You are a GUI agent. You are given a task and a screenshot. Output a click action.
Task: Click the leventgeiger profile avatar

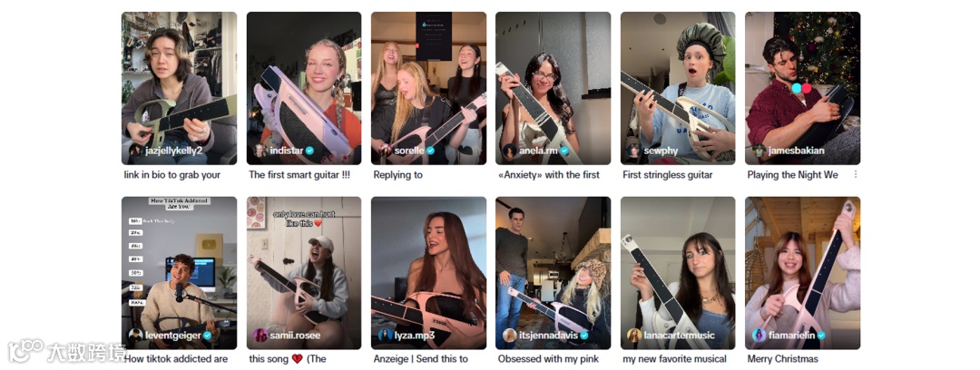click(135, 335)
